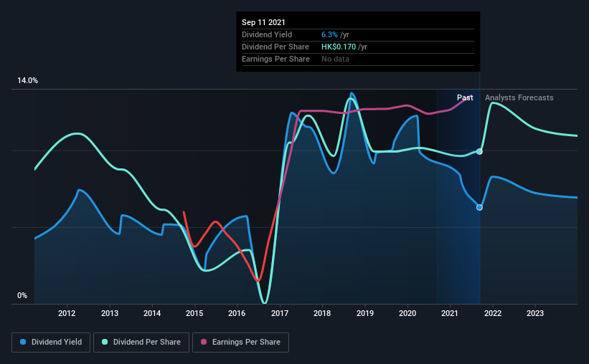Click the 2021 x-axis label

point(450,313)
